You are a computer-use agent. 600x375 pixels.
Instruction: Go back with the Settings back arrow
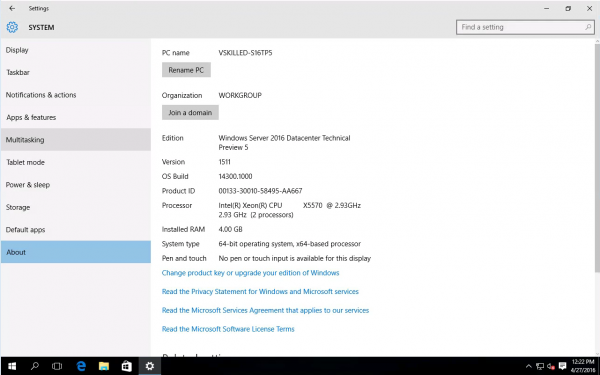tap(12, 8)
